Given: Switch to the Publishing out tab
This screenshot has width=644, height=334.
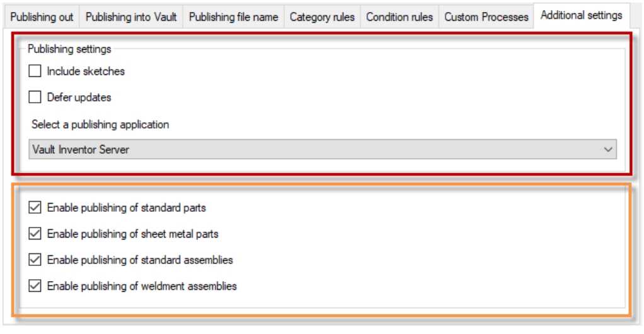Looking at the screenshot, I should 42,17.
